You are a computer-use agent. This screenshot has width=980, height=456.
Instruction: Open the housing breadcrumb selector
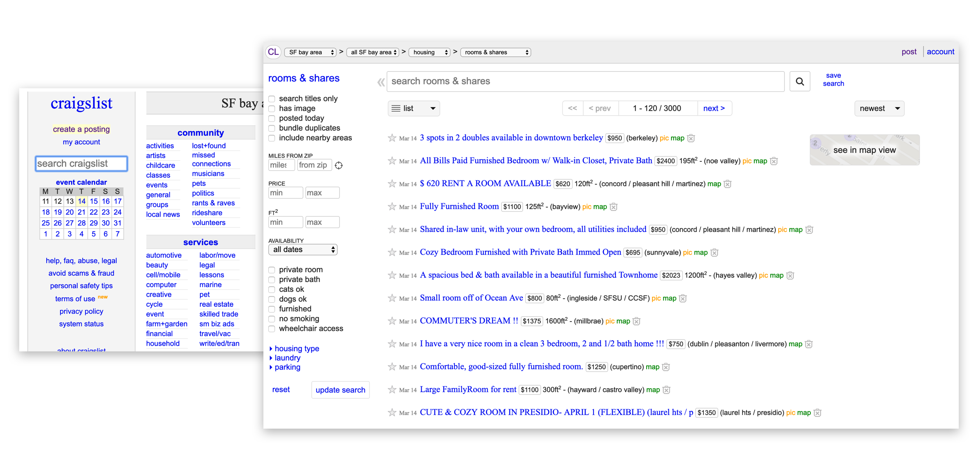click(429, 52)
